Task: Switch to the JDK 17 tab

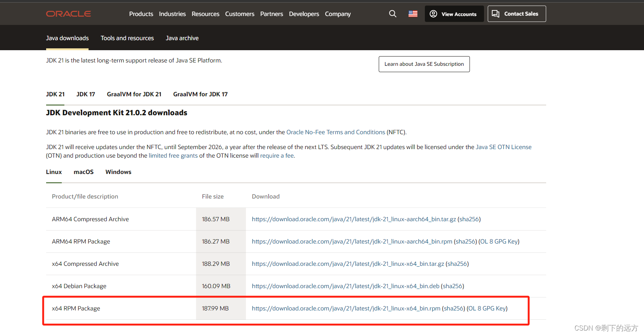Action: (x=86, y=94)
